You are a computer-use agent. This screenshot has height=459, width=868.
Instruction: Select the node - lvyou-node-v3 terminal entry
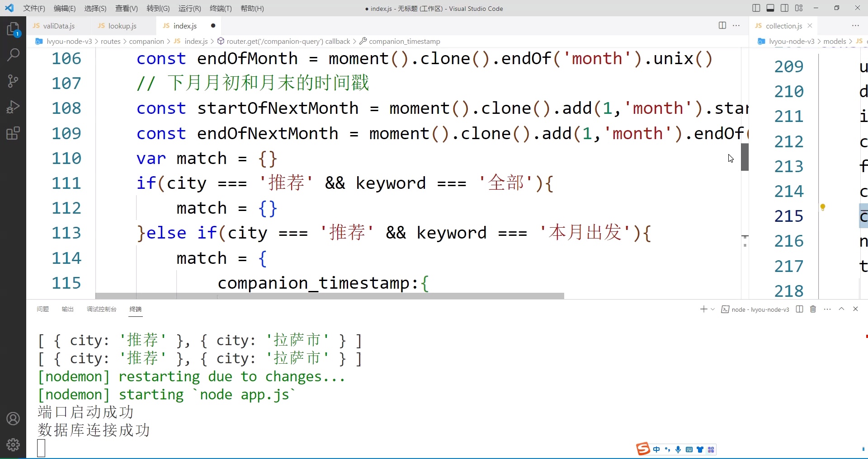pos(755,309)
